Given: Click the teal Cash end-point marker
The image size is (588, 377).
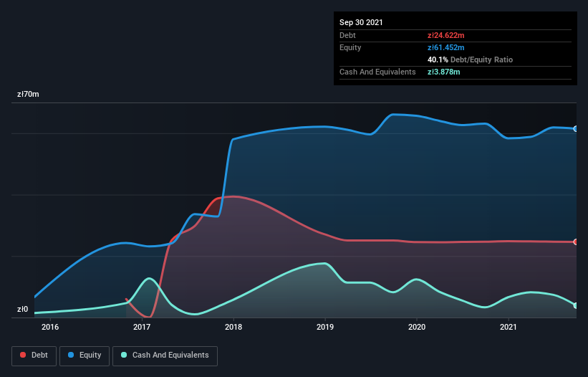Looking at the screenshot, I should [576, 306].
